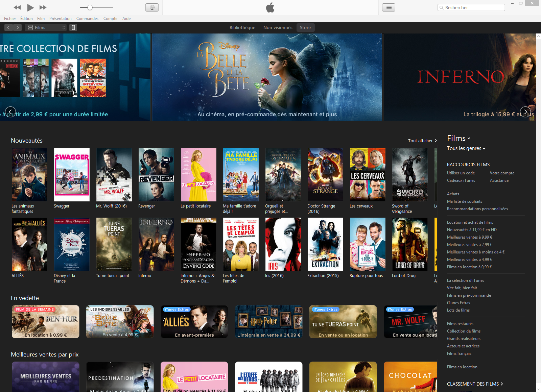The width and height of the screenshot is (541, 392).
Task: Show previous banner in carousel
Action: click(10, 112)
